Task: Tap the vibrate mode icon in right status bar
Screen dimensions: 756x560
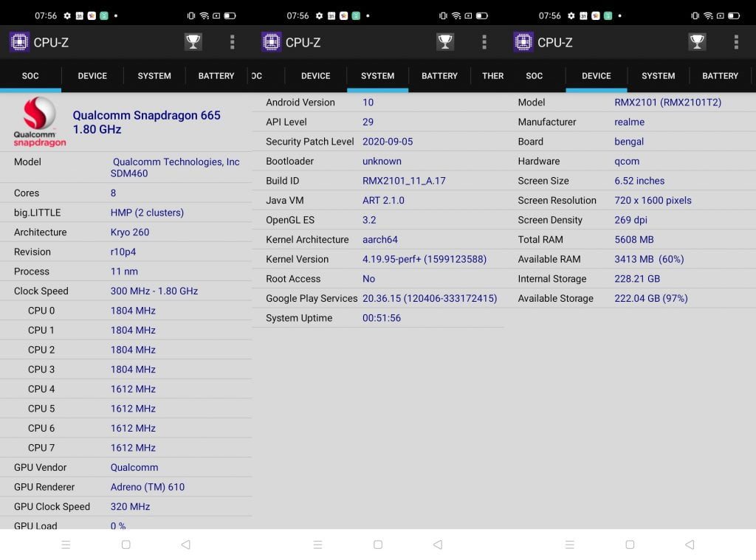Action: (x=695, y=16)
